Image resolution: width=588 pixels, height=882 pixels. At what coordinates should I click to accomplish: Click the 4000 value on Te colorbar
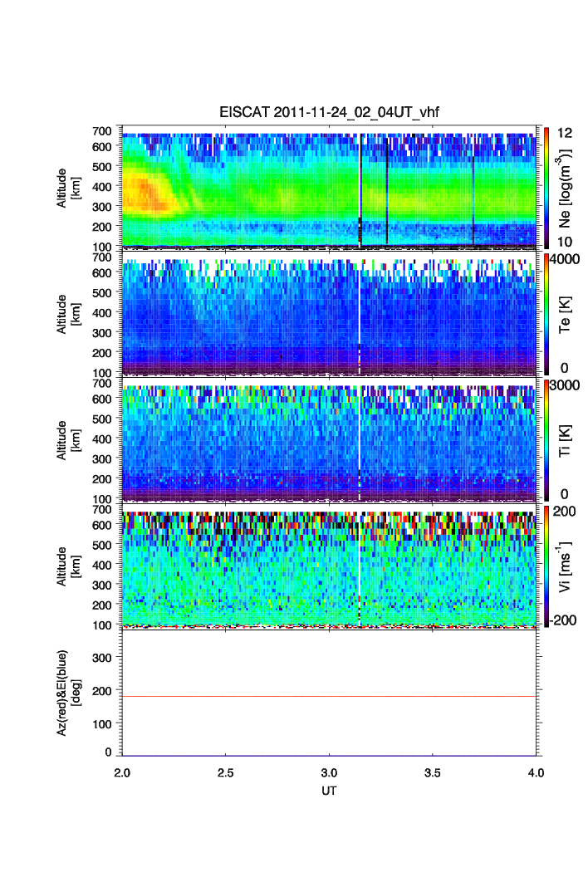click(565, 259)
